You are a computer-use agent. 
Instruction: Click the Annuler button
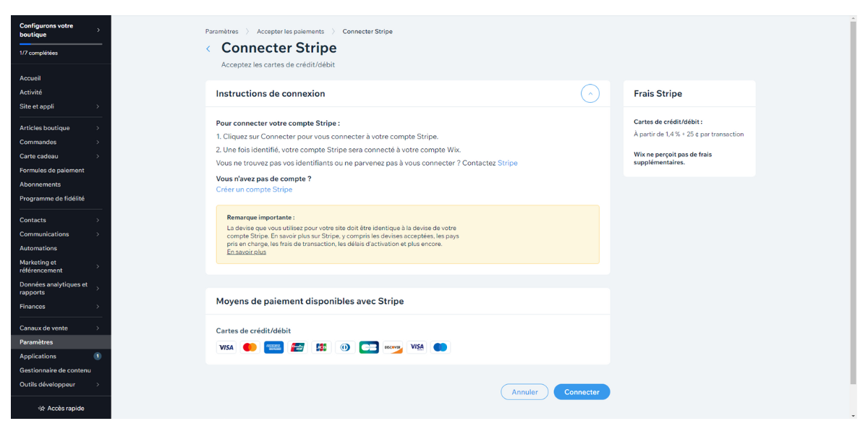point(524,392)
